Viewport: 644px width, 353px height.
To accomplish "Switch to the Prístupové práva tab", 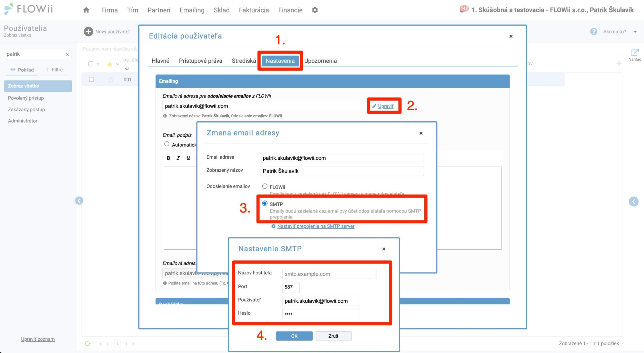I will (200, 61).
